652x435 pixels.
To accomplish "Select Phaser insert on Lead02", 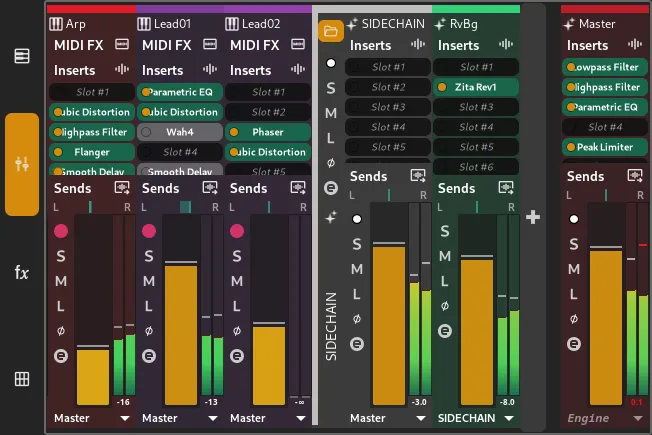I will [x=268, y=132].
